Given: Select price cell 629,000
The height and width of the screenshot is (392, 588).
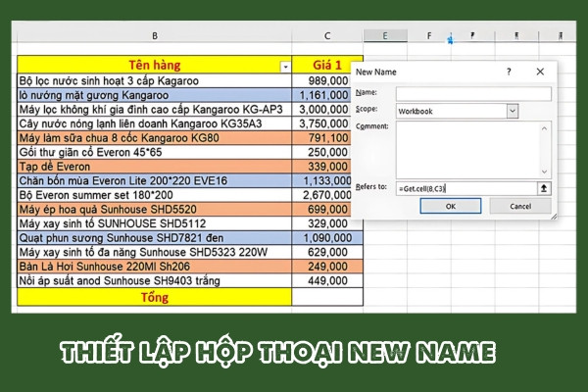Looking at the screenshot, I should point(327,252).
